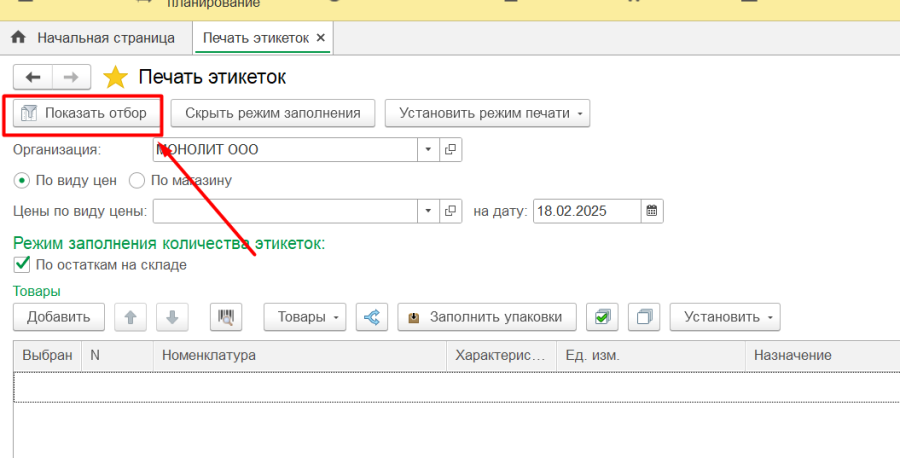
Task: Select the 'По магазину' radio option
Action: coord(137,181)
